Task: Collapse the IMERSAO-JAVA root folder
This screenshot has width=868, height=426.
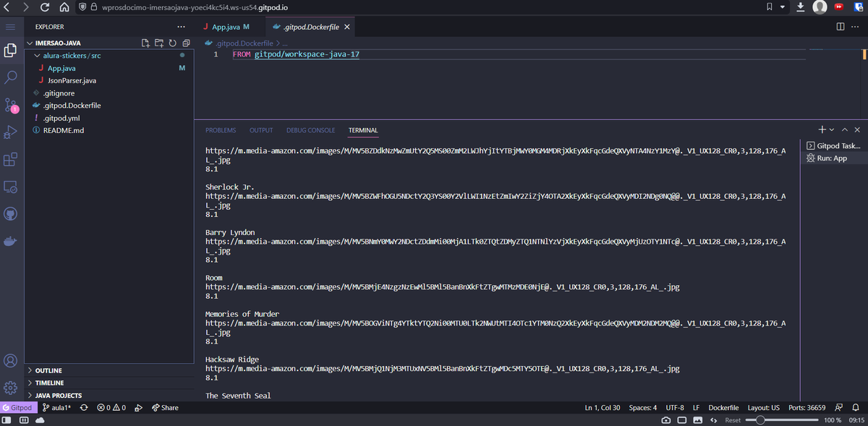Action: [109, 43]
